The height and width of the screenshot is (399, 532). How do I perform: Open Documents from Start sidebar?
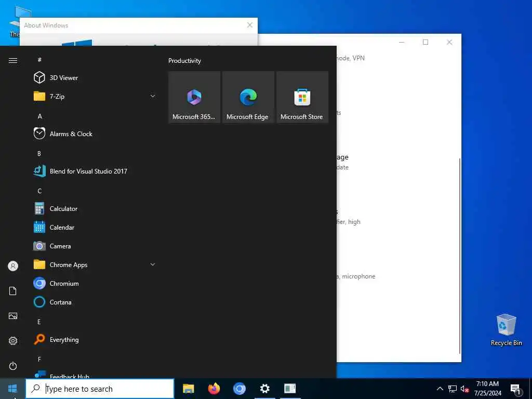tap(13, 291)
